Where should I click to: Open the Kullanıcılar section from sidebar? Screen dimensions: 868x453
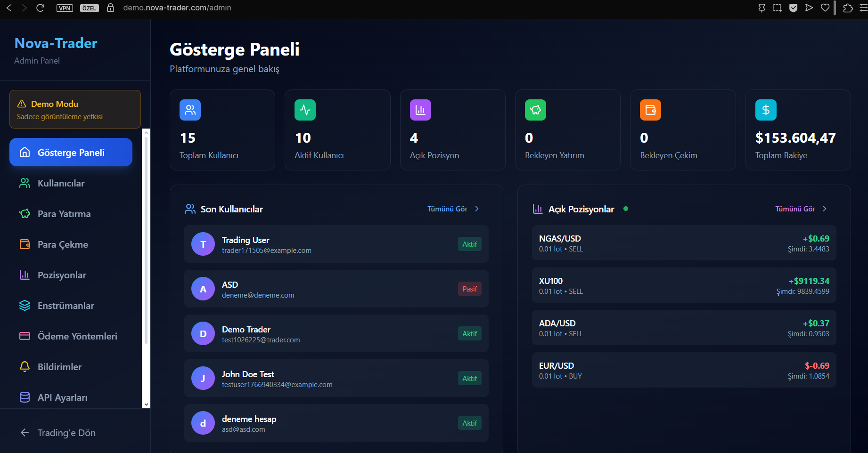tap(61, 183)
